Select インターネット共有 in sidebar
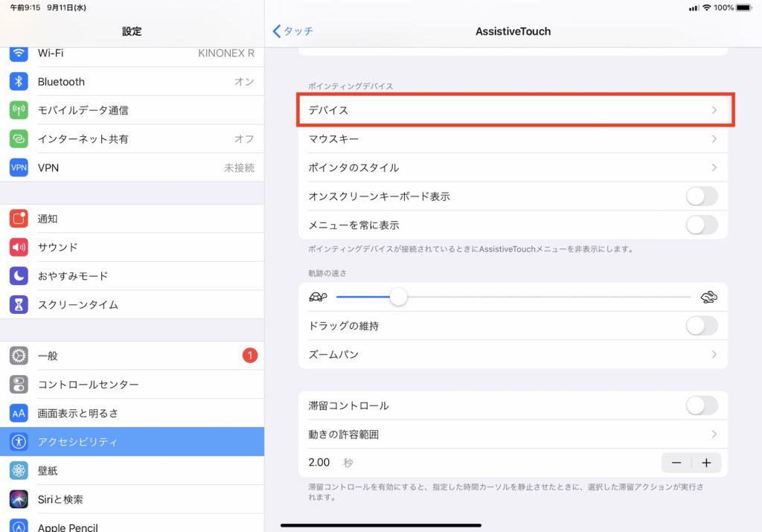Screen dimensions: 762x532 tap(132, 139)
